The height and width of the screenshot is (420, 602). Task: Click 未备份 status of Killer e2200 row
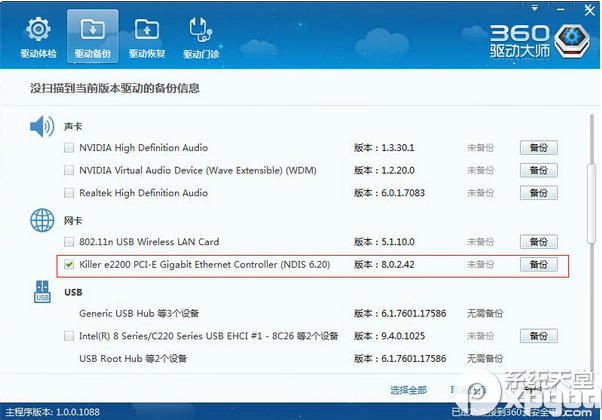(x=480, y=265)
